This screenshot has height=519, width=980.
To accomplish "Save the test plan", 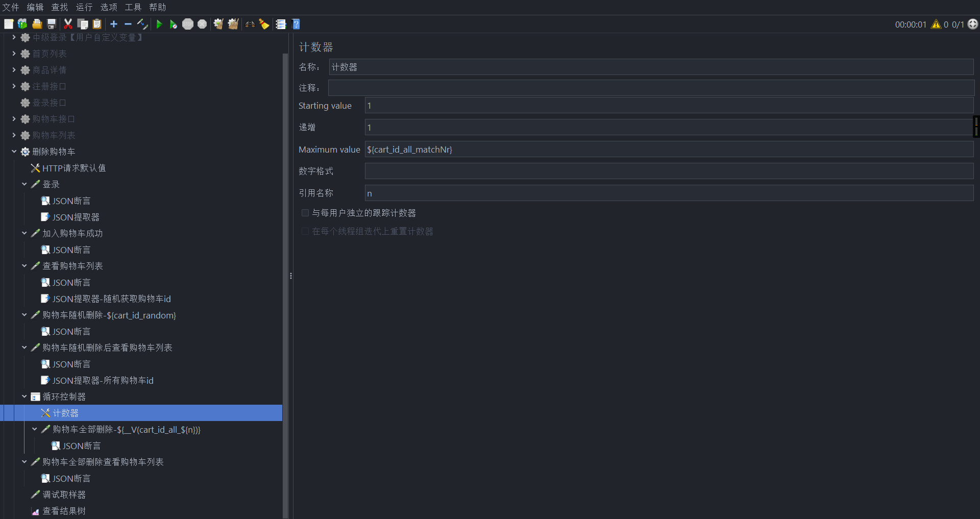I will 51,24.
